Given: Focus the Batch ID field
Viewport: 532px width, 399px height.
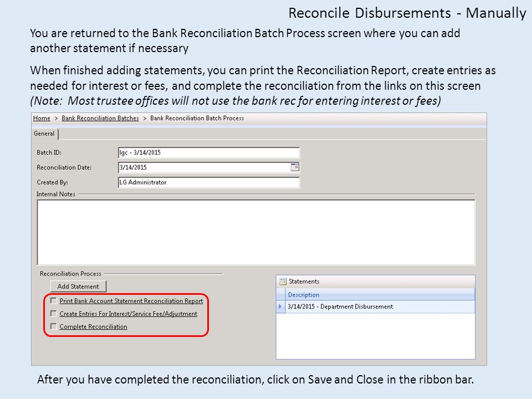Looking at the screenshot, I should pyautogui.click(x=209, y=153).
